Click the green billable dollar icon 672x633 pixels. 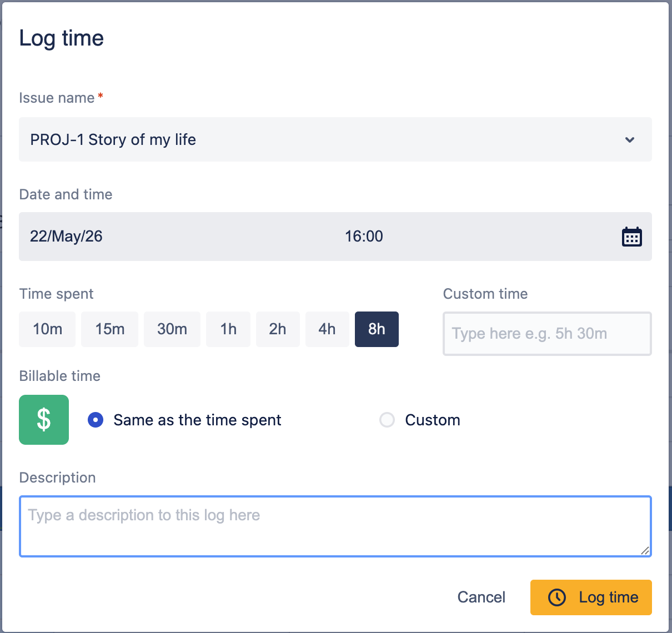tap(44, 420)
